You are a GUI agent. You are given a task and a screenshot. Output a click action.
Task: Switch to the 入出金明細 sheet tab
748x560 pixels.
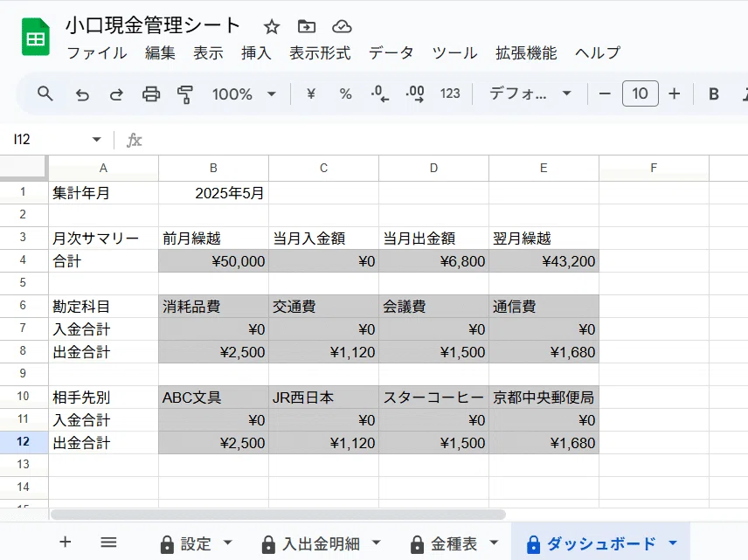coord(321,543)
